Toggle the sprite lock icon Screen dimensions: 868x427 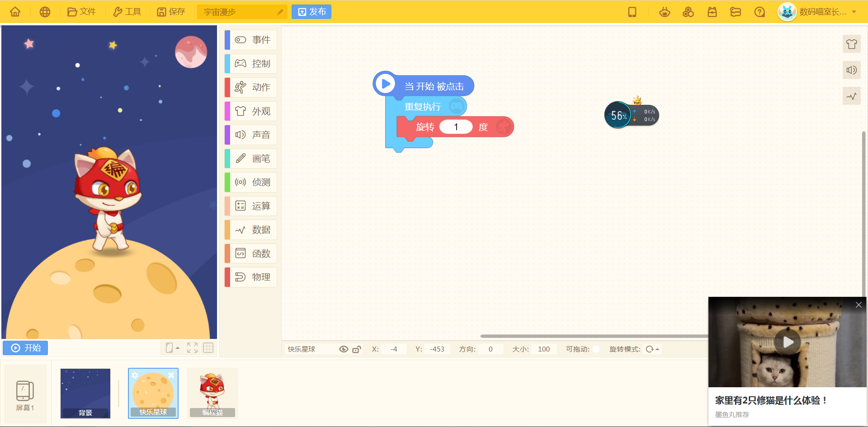pyautogui.click(x=357, y=349)
